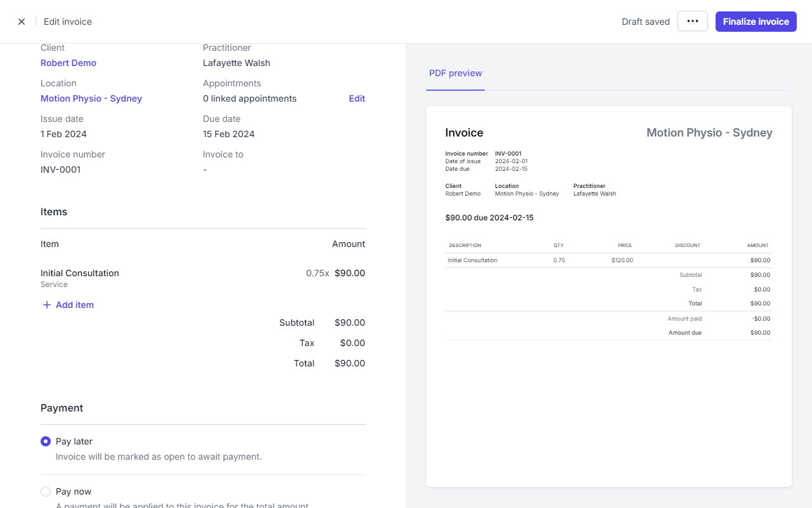The height and width of the screenshot is (508, 812).
Task: Open the three-dot more options menu
Action: pos(692,21)
